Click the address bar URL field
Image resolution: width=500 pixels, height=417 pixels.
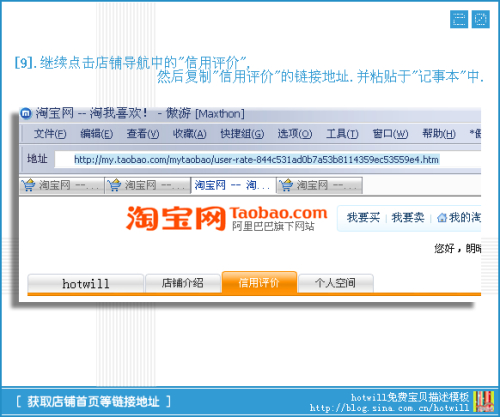pyautogui.click(x=268, y=160)
